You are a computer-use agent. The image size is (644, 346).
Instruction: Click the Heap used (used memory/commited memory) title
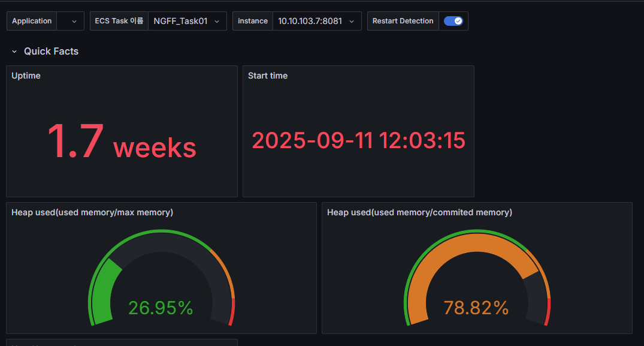[x=419, y=212]
